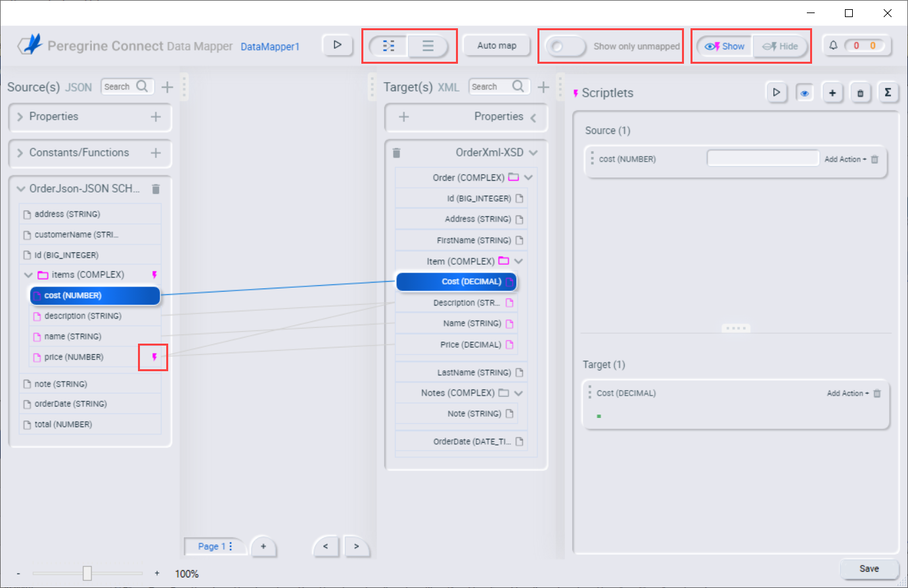Click the Source search magnifier
The width and height of the screenshot is (908, 588).
click(142, 86)
